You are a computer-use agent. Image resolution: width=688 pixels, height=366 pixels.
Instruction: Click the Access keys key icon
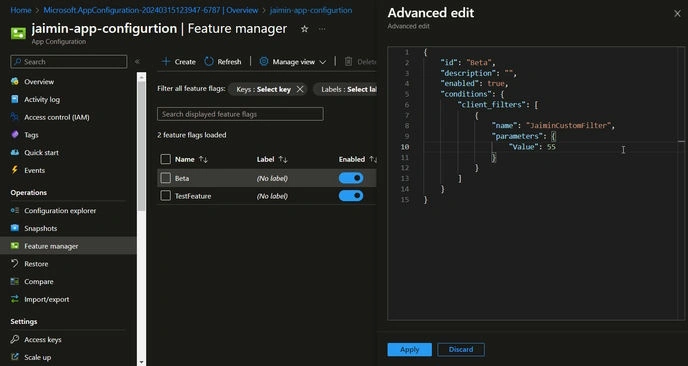click(x=15, y=339)
